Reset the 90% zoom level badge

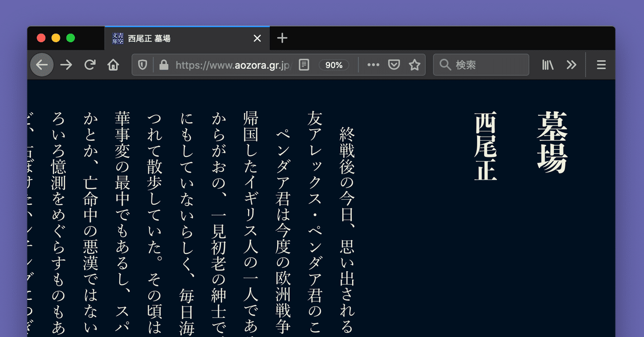point(334,65)
